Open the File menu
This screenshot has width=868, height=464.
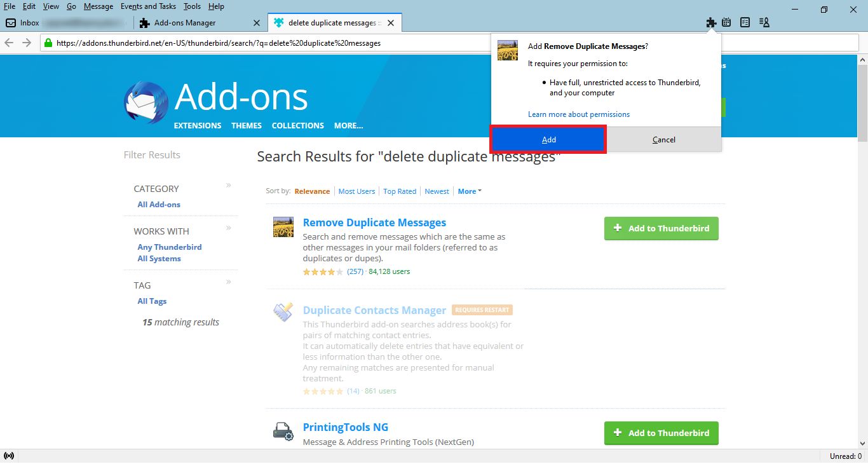click(x=10, y=6)
